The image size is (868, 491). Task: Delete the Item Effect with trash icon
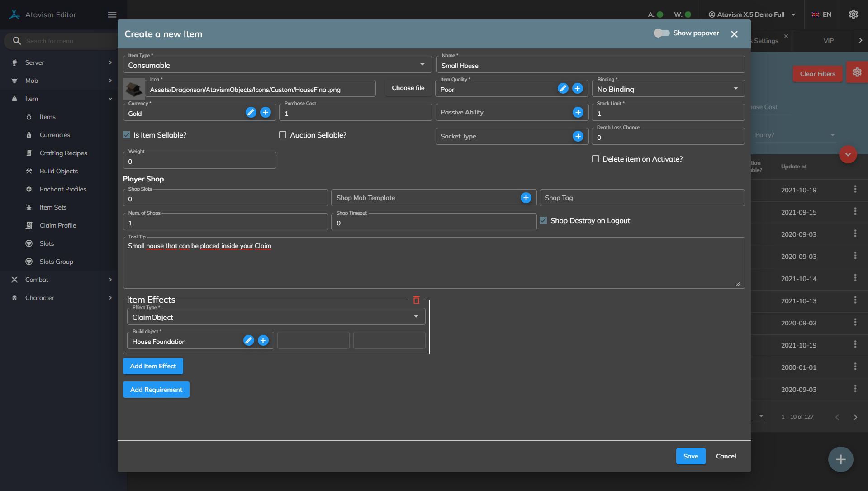coord(416,300)
